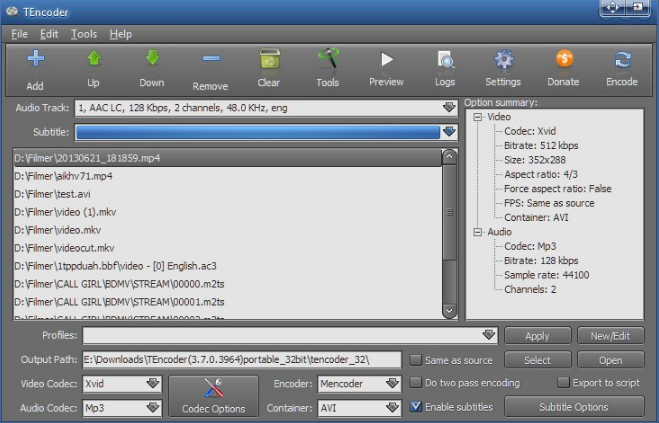Open Tools from the toolbar
This screenshot has height=423, width=659.
pyautogui.click(x=328, y=60)
